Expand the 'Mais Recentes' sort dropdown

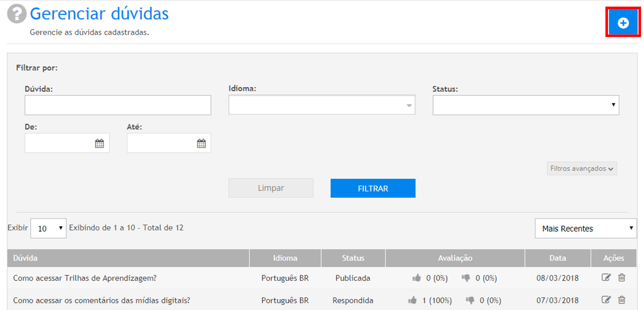(x=586, y=229)
